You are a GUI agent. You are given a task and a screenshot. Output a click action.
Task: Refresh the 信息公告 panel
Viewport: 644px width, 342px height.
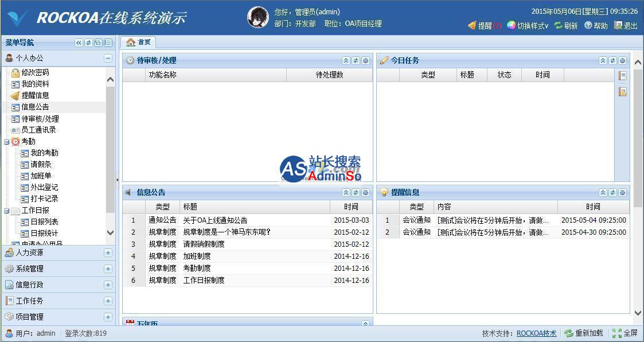point(356,193)
